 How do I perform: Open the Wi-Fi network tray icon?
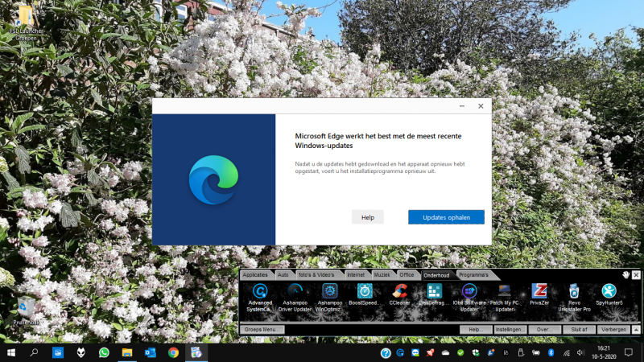coord(567,352)
